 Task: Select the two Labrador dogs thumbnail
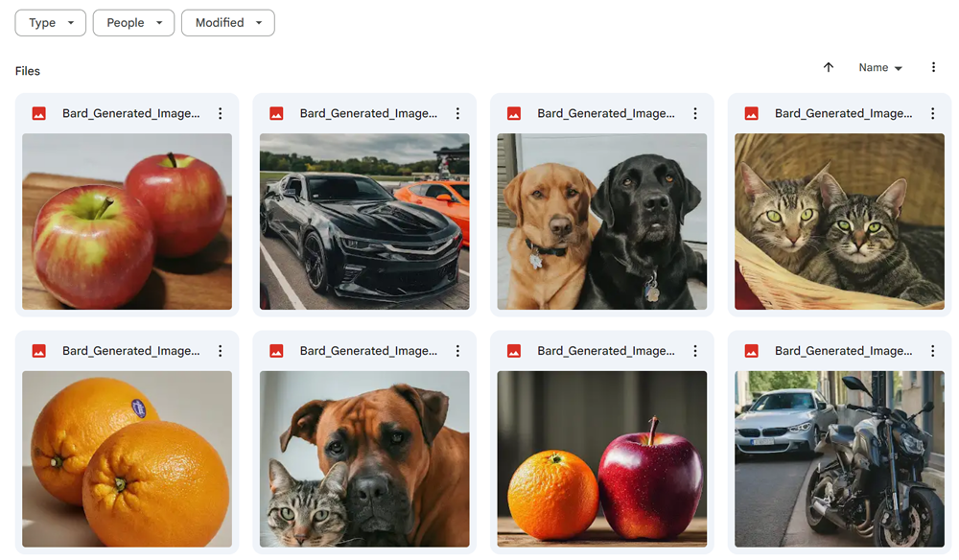602,222
